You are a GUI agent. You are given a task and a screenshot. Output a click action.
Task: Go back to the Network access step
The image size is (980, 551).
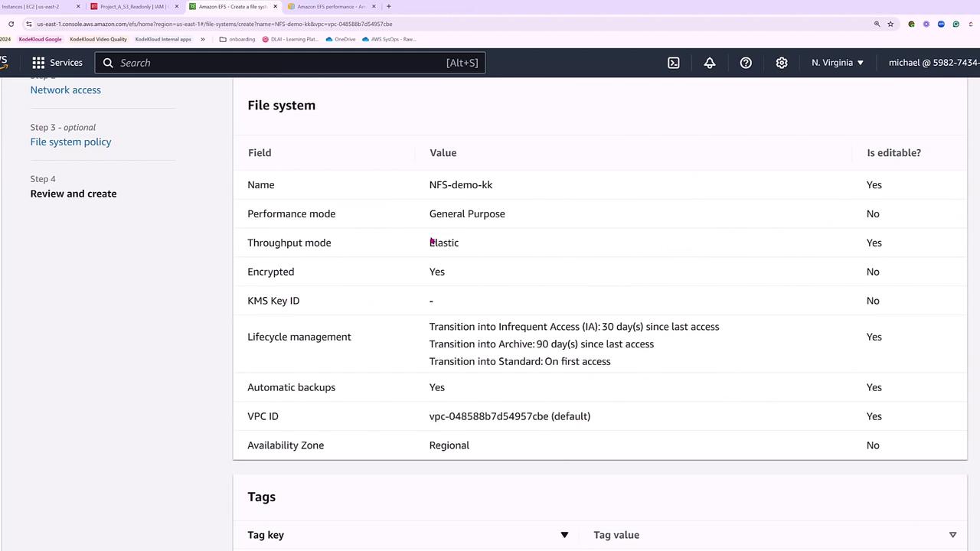click(66, 90)
